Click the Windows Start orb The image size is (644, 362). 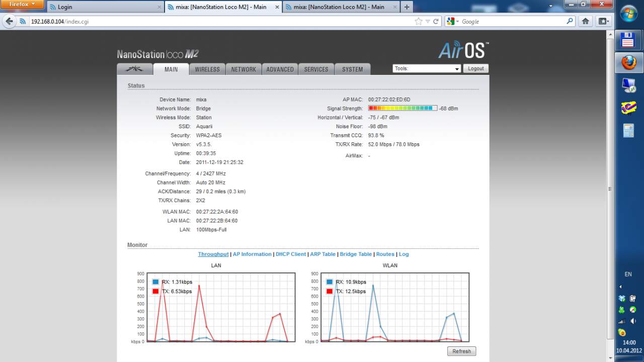[629, 14]
